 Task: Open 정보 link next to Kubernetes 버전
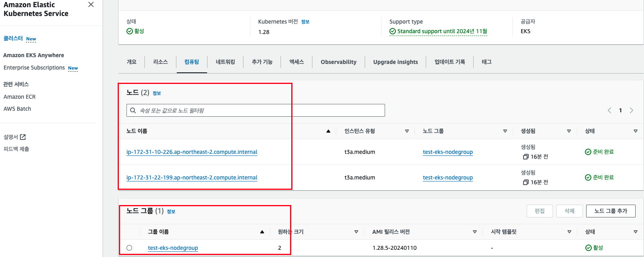click(305, 22)
